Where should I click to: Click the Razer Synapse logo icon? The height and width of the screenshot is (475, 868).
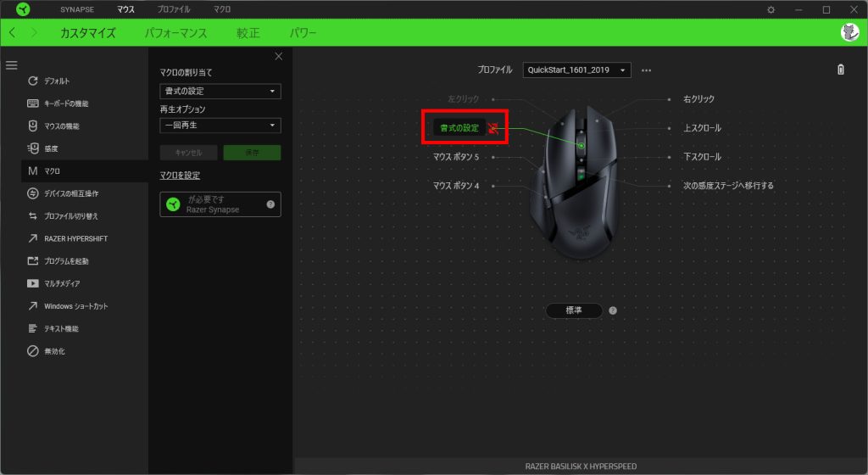tap(23, 9)
